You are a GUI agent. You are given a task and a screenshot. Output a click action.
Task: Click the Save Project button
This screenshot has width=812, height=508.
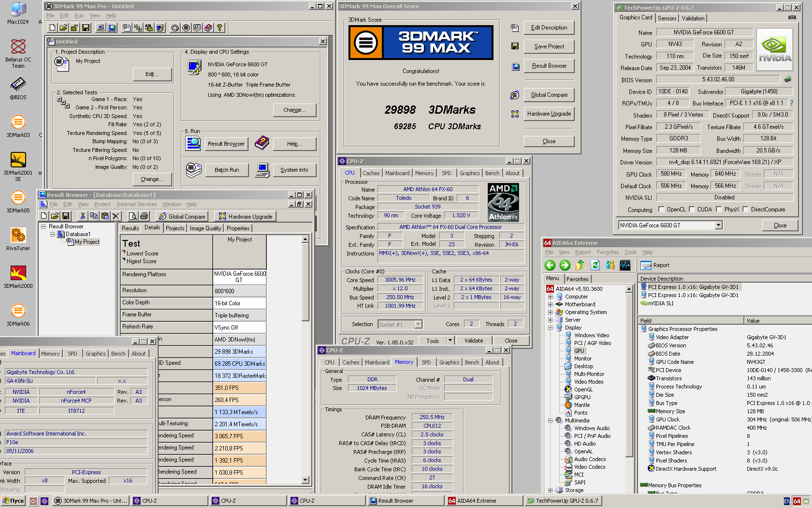[549, 46]
